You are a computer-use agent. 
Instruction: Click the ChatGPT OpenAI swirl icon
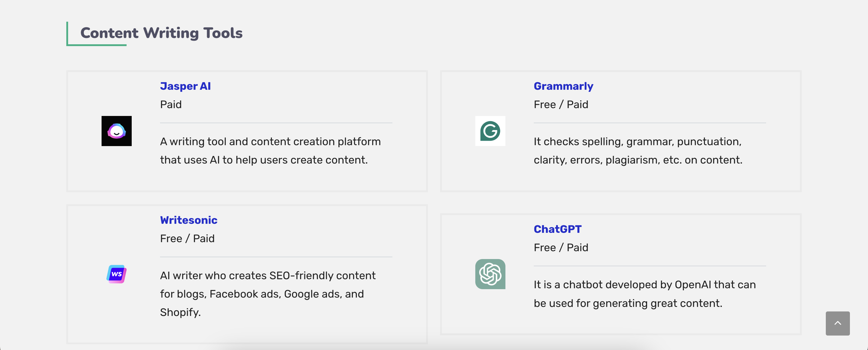pos(490,274)
